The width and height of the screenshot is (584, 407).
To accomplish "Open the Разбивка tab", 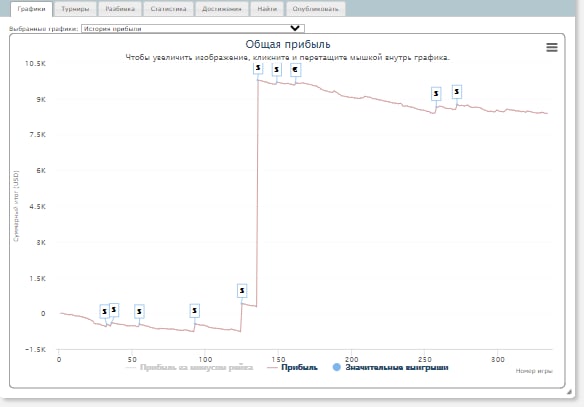I will pyautogui.click(x=120, y=9).
